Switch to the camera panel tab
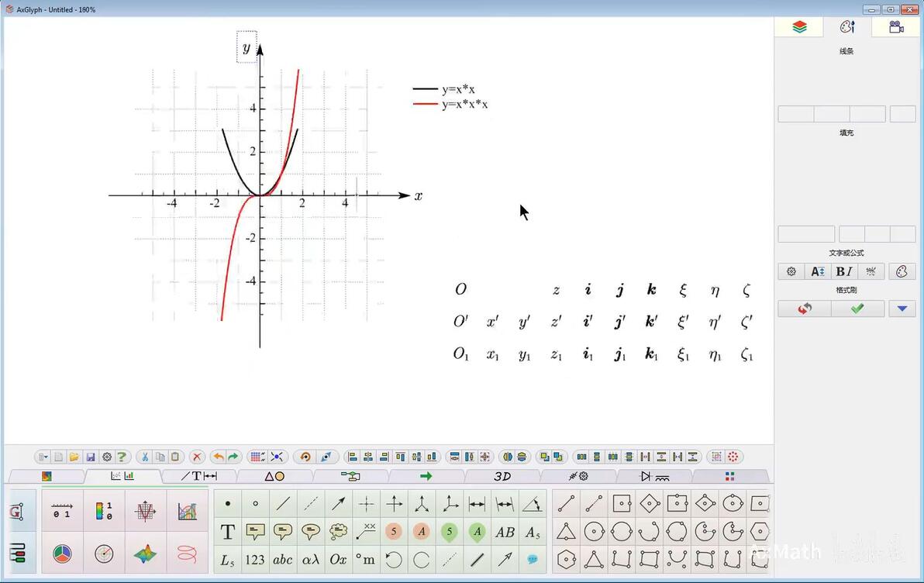The image size is (924, 583). pos(896,27)
